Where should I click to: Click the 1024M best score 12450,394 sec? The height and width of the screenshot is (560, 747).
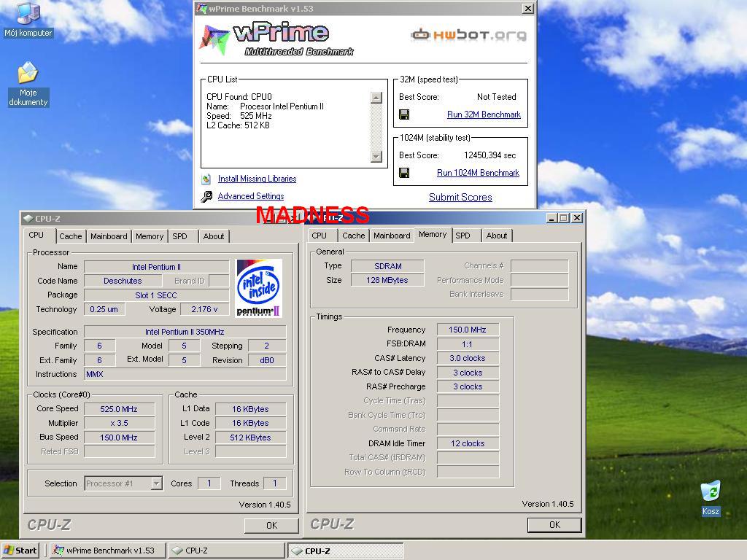click(x=489, y=155)
